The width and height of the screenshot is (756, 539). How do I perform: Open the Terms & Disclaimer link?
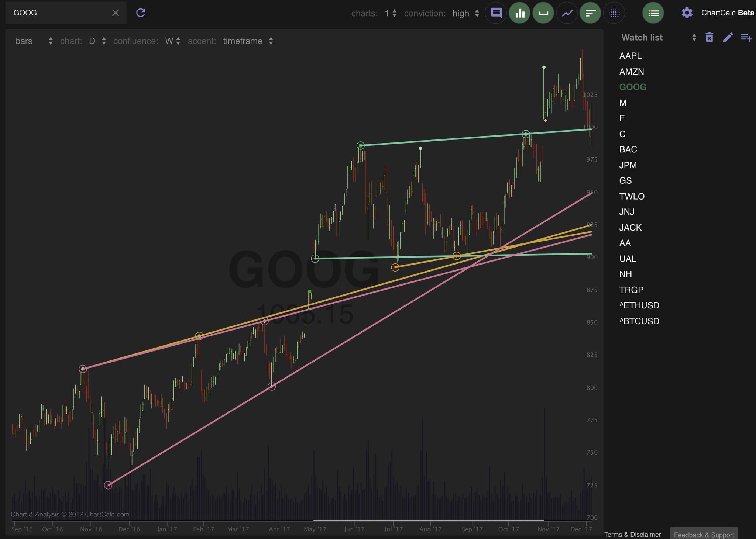pos(632,535)
